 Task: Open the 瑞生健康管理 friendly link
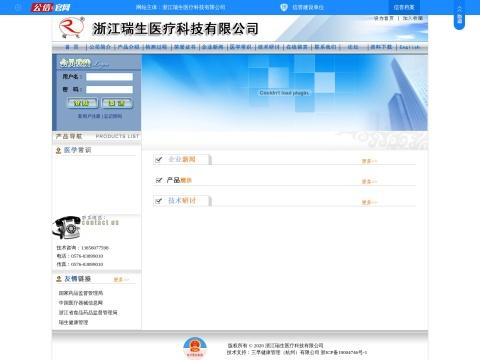[x=73, y=322]
